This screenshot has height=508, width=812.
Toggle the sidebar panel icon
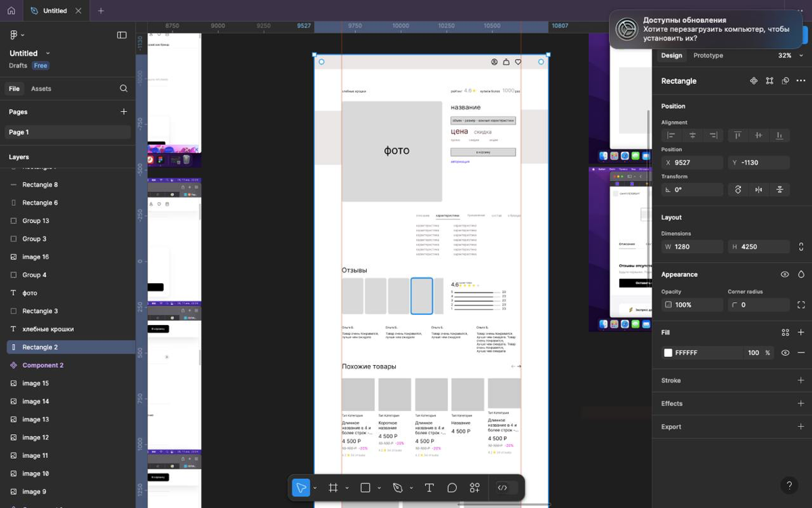pos(122,35)
